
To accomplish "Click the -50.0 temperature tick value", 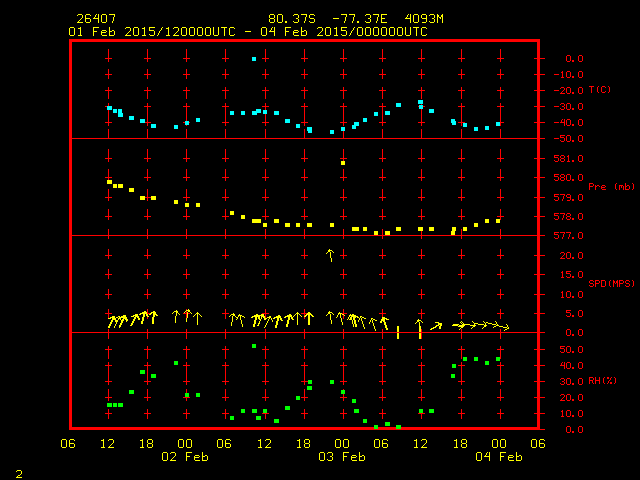I will coord(569,139).
